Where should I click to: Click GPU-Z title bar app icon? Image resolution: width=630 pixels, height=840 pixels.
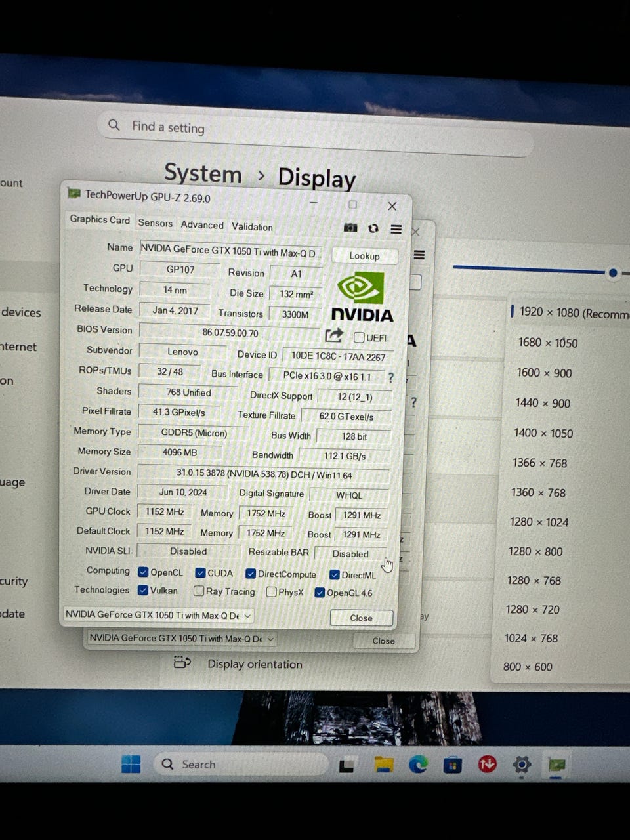tap(73, 193)
